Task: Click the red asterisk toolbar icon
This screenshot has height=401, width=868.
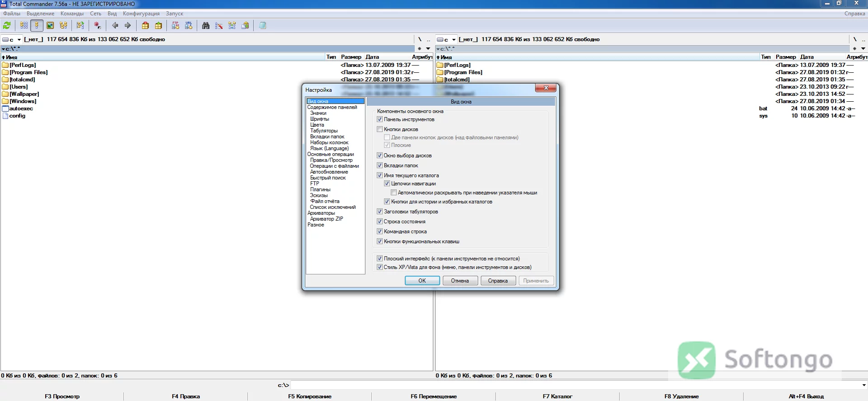Action: pyautogui.click(x=97, y=26)
